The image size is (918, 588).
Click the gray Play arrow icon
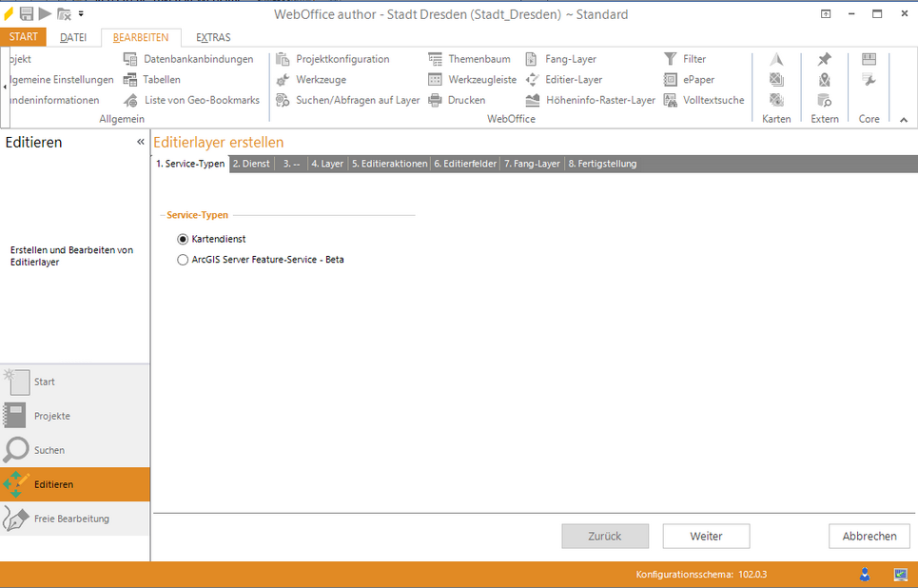[x=45, y=13]
